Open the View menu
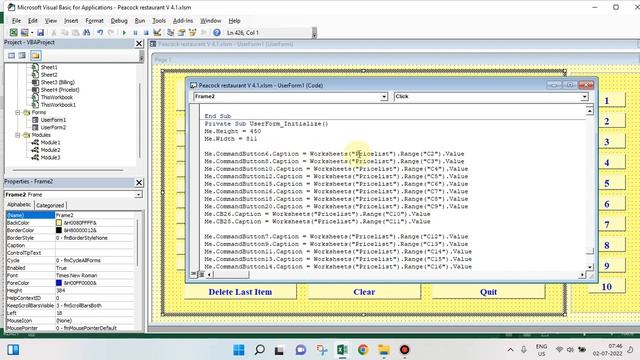Screen dimensions: 640x360 [51, 21]
